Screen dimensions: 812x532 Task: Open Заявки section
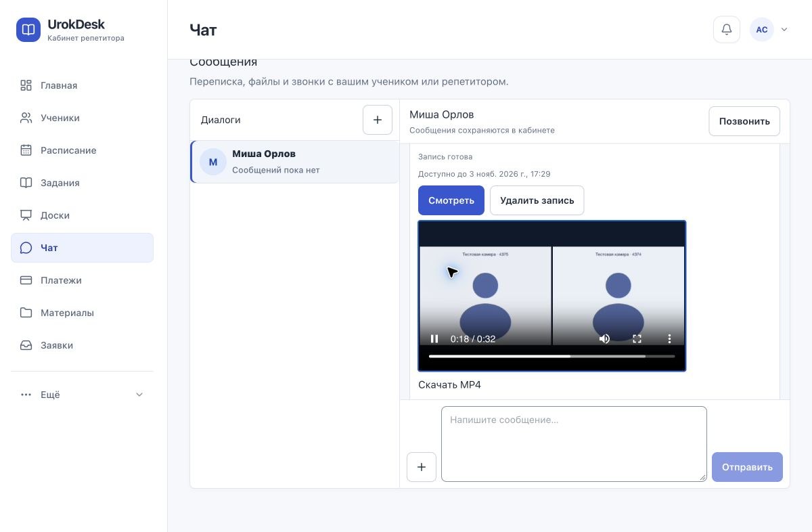point(82,345)
